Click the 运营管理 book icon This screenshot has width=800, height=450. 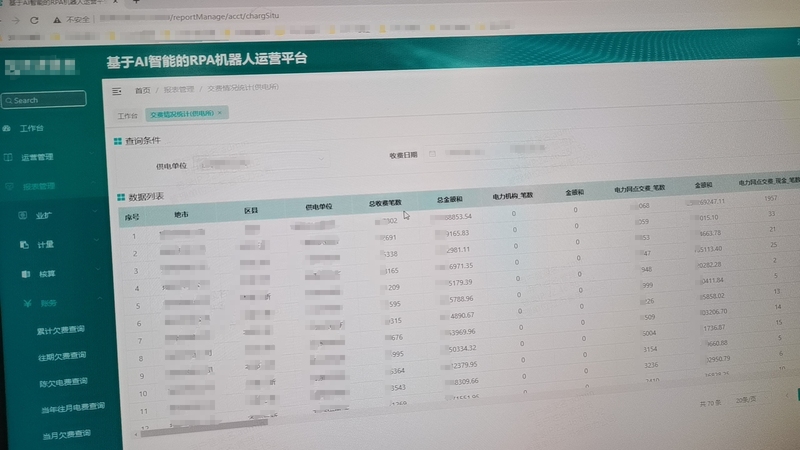point(8,157)
